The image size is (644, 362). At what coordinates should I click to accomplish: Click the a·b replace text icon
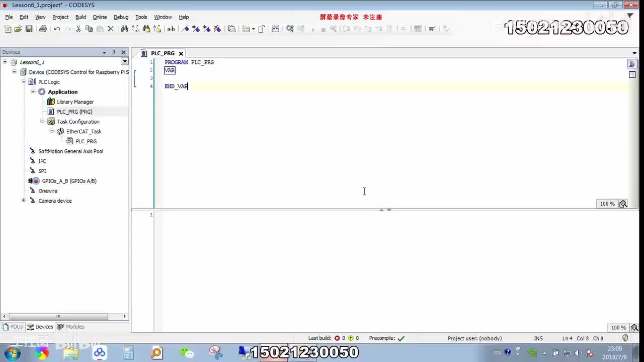pos(171,29)
